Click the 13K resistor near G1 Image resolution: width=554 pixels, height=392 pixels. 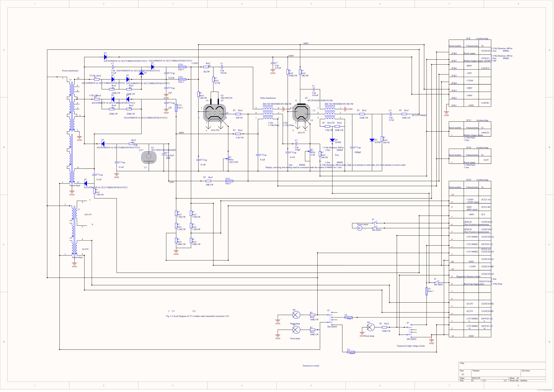tap(131, 144)
